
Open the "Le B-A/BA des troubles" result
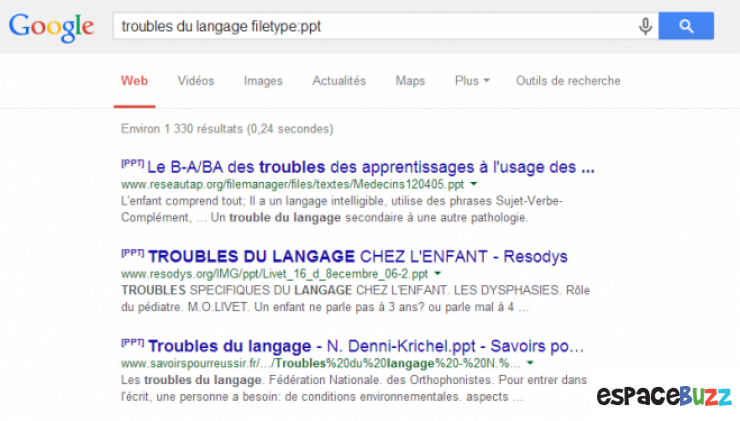[370, 167]
